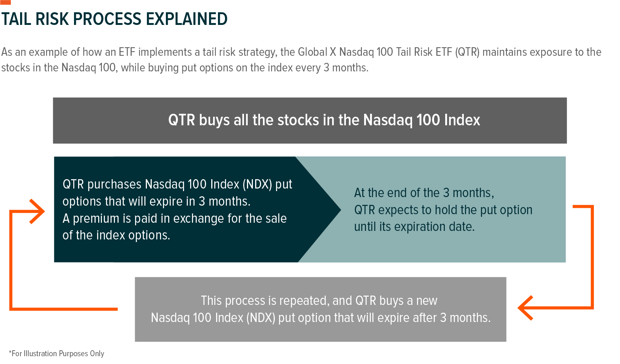Click the '(QTR)' ticker in intro paragraph
This screenshot has height=364, width=620.
tap(467, 52)
